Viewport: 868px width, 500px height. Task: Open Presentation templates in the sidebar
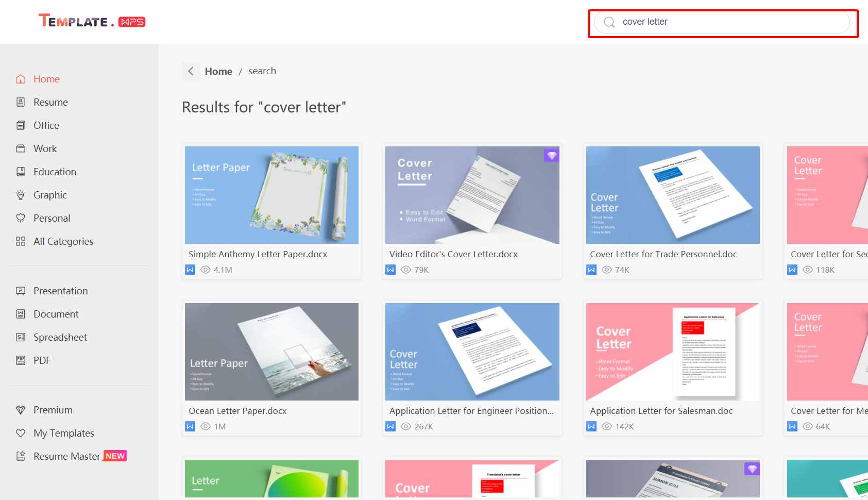pos(61,291)
